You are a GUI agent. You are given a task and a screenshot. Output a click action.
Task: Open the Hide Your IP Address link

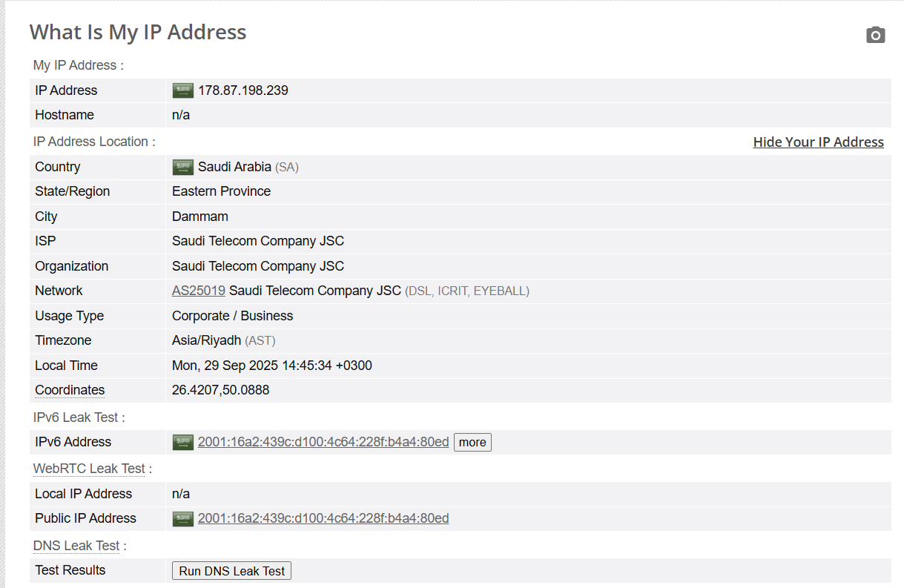[818, 142]
